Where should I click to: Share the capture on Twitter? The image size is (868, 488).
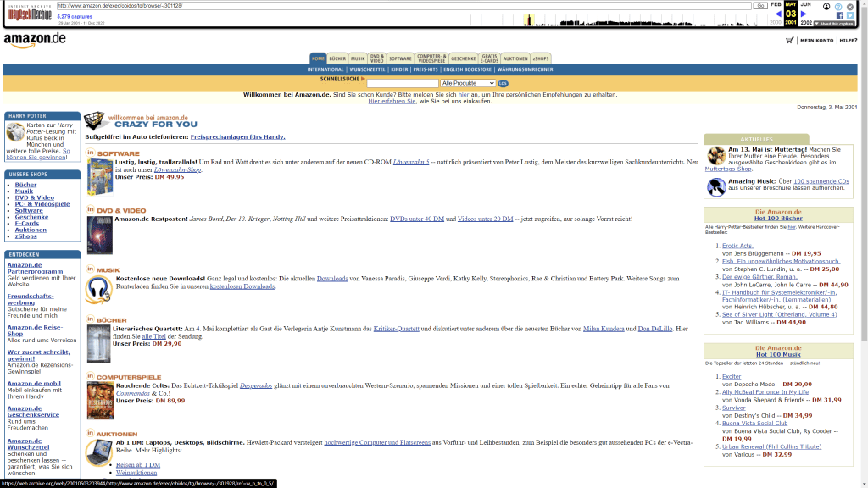[850, 15]
